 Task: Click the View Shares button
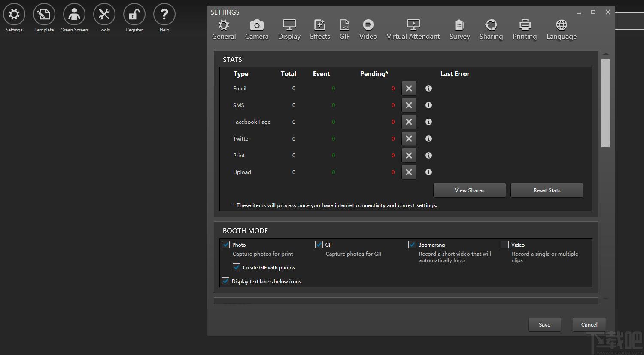coord(469,190)
